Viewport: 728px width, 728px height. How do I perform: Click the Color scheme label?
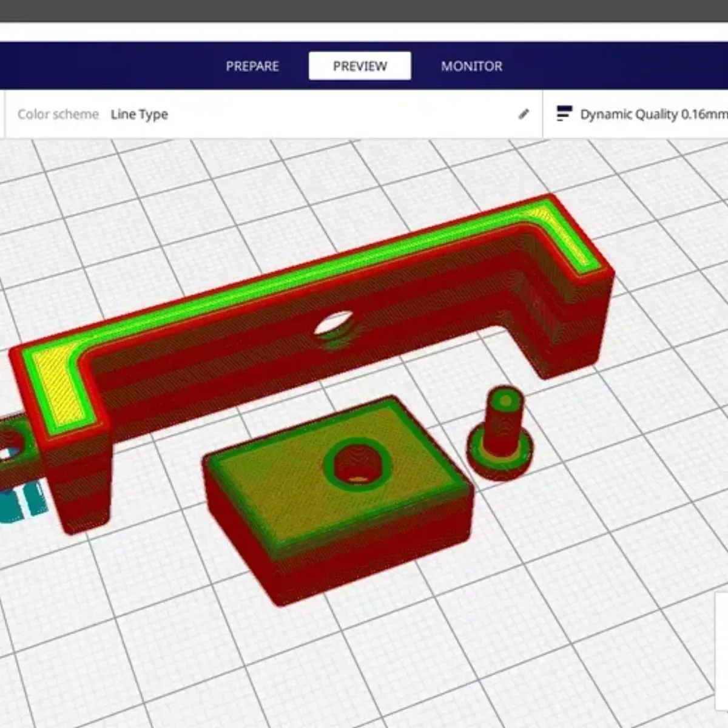pyautogui.click(x=58, y=114)
